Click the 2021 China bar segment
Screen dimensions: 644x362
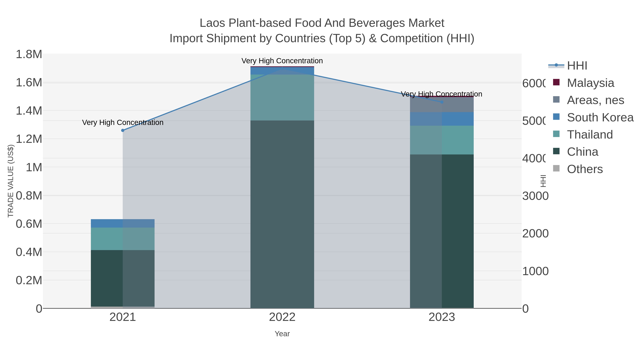click(123, 278)
